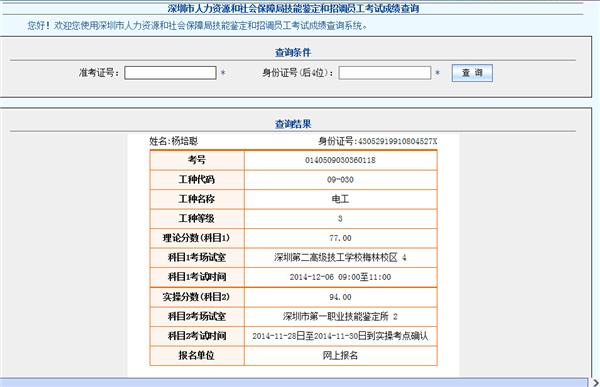Click the theory score 77.00
Image resolution: width=600 pixels, height=387 pixels.
[340, 238]
